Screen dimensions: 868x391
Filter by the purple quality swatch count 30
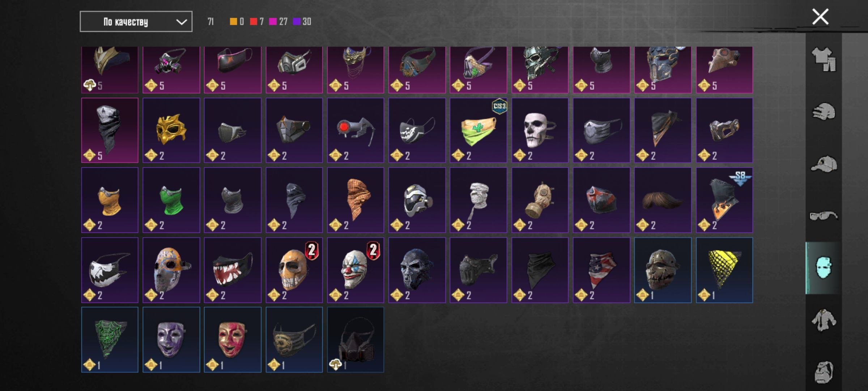[302, 22]
